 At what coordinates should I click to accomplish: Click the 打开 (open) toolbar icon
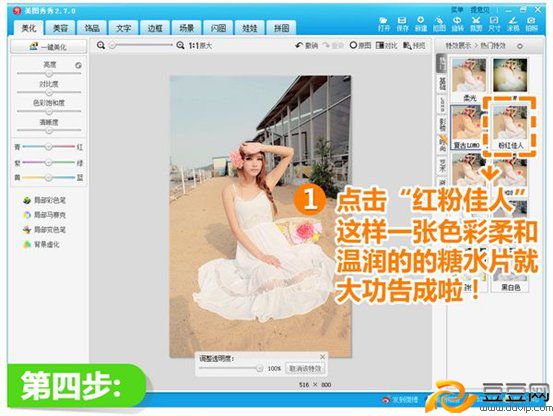tap(384, 24)
